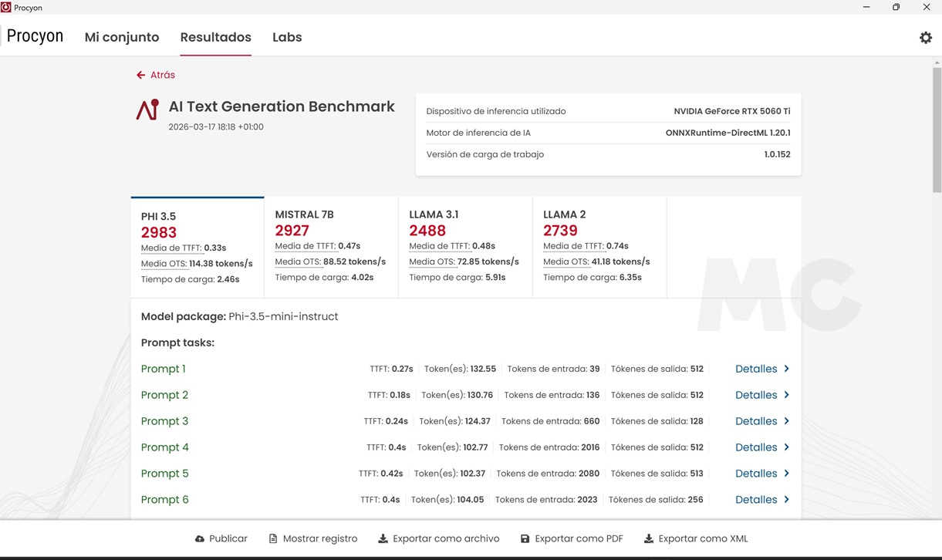Expand Prompt 1 details chevron

tap(786, 369)
